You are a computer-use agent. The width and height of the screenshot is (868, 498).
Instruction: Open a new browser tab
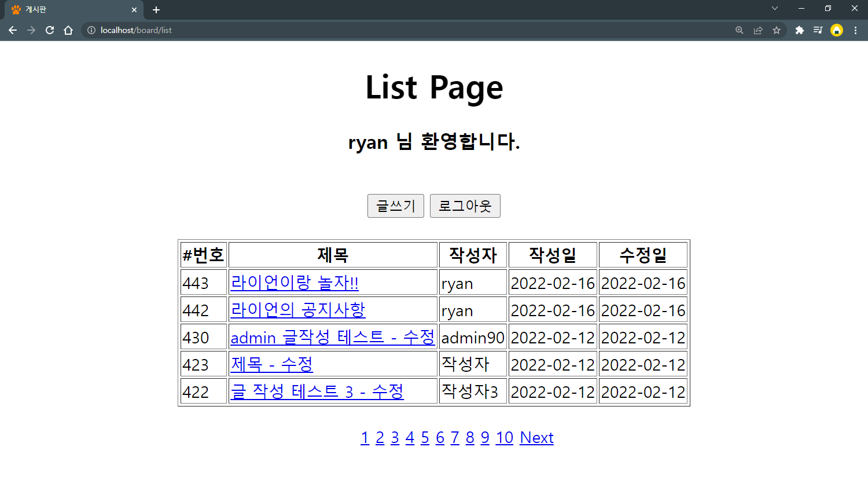pos(156,9)
